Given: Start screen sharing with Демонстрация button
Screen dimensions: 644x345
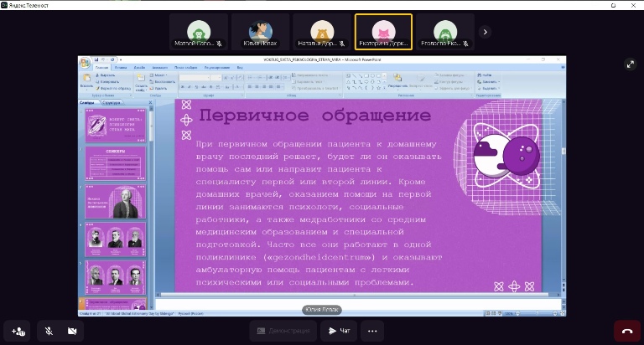Looking at the screenshot, I should [x=283, y=331].
